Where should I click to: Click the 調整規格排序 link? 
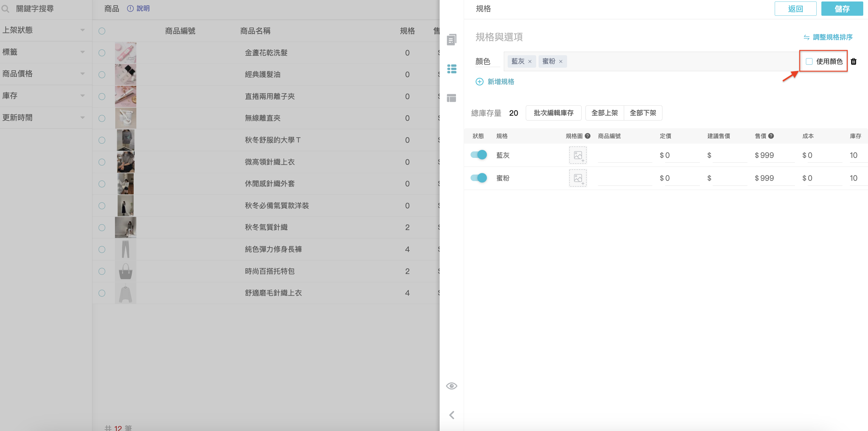828,37
